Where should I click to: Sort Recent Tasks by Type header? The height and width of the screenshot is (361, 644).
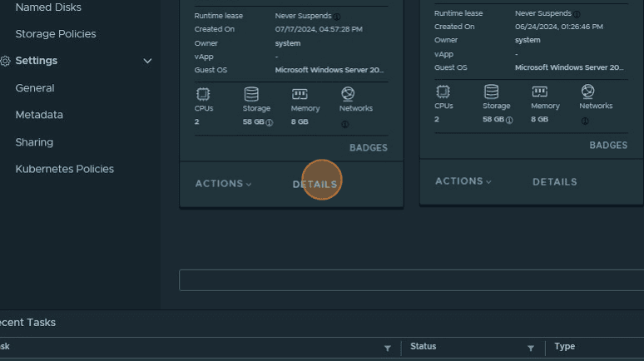click(564, 346)
